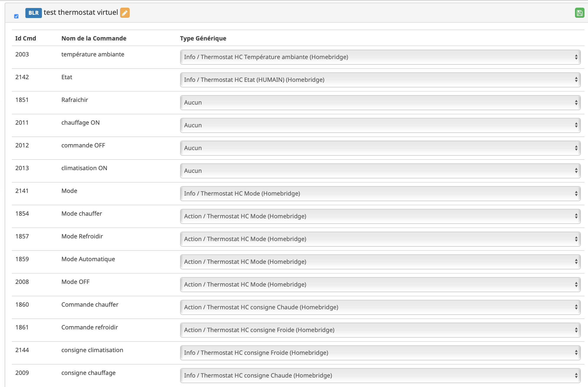The width and height of the screenshot is (588, 387).
Task: Open generic type dropdown for consigne climatisation
Action: point(380,353)
